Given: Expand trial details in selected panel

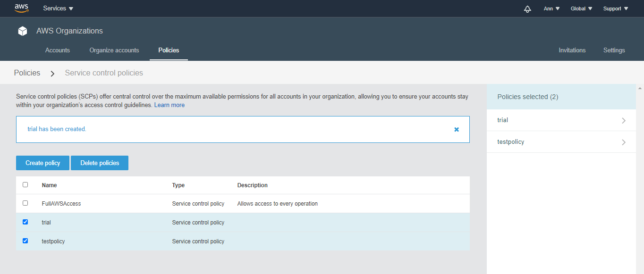Looking at the screenshot, I should point(623,120).
